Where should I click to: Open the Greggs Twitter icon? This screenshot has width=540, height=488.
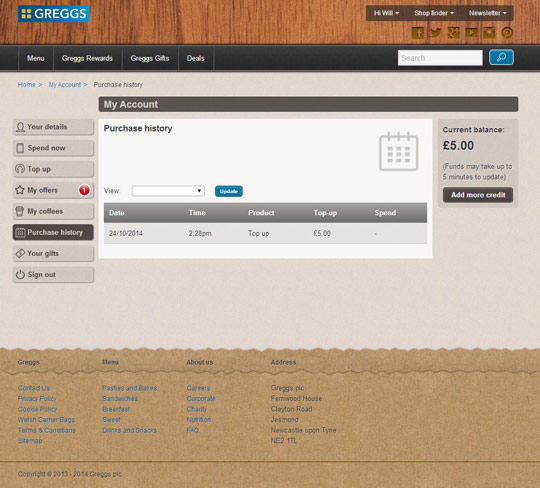[x=436, y=33]
